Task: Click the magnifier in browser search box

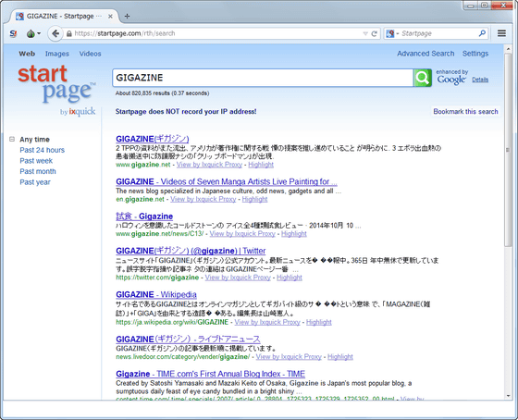Action: point(482,33)
